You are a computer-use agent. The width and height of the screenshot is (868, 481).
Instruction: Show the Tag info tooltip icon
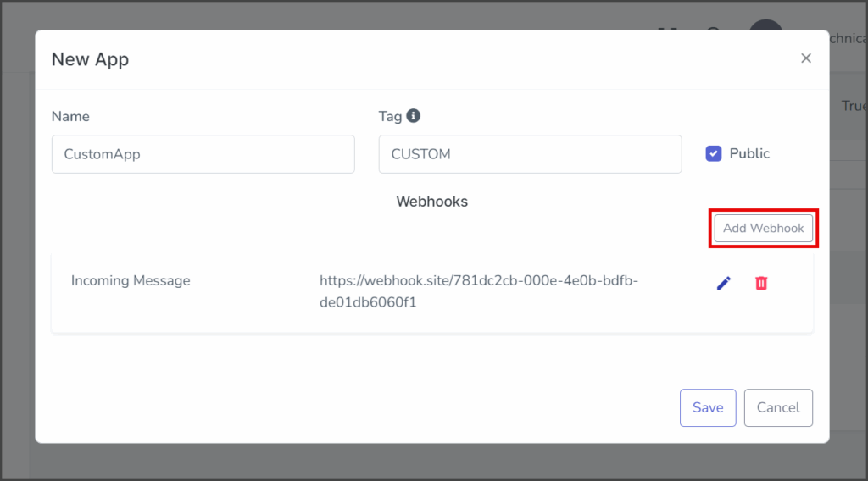[413, 115]
